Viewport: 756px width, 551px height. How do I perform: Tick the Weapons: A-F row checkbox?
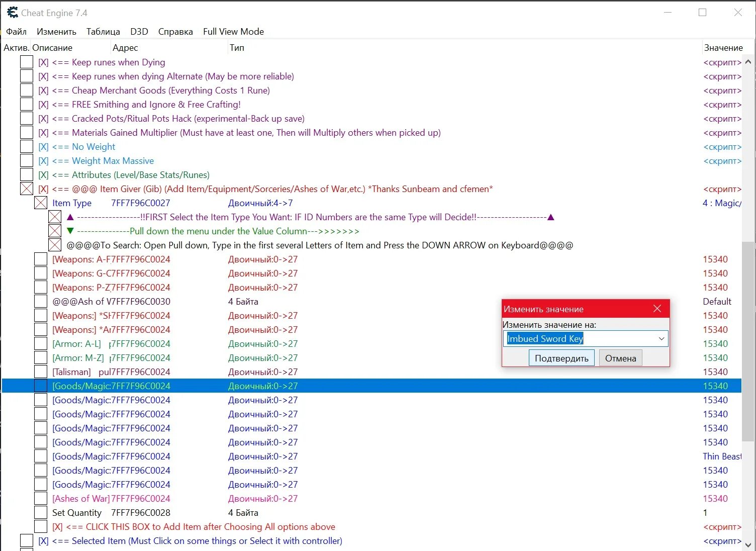tap(41, 259)
